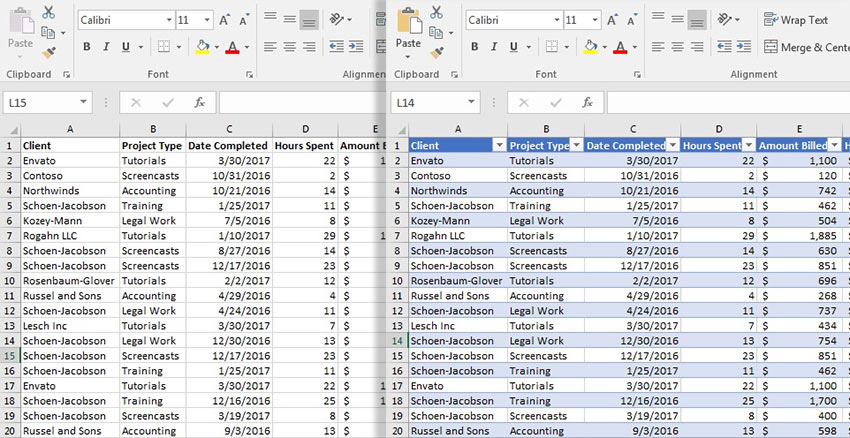This screenshot has width=850, height=438.
Task: Click Orientation text-angle icon in right window
Action: click(725, 20)
